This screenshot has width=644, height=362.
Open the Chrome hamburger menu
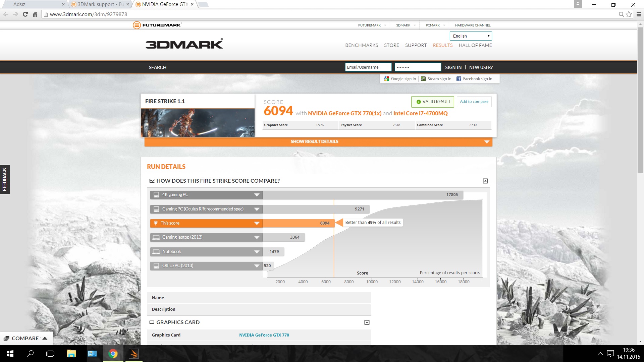coord(639,14)
